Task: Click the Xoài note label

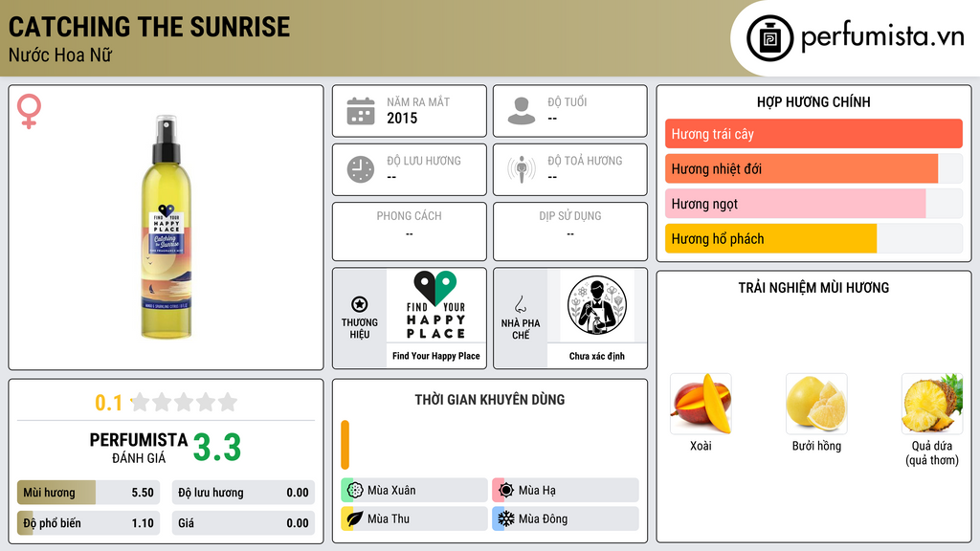Action: point(701,446)
